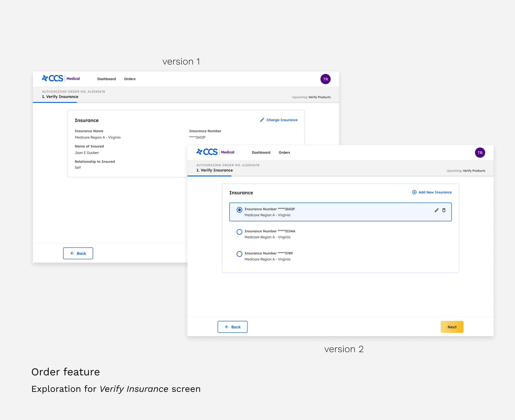Open Orders in version 1 navigation
Image resolution: width=515 pixels, height=420 pixels.
(130, 79)
